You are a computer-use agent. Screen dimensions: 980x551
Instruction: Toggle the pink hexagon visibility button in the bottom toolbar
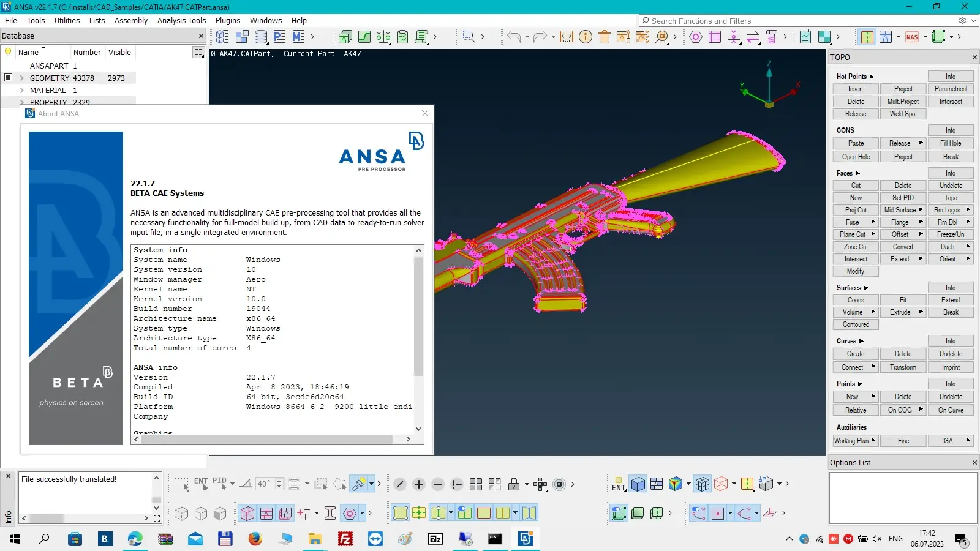click(x=350, y=513)
